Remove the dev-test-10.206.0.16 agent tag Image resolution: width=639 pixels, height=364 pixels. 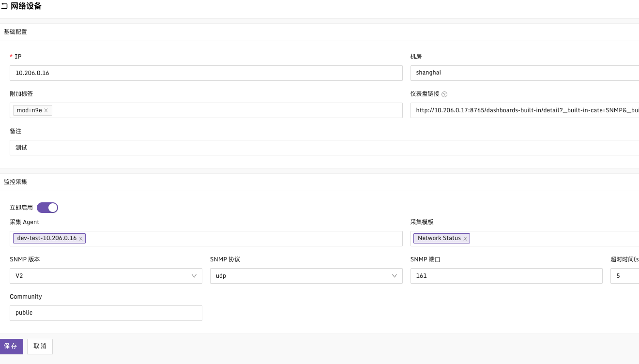pyautogui.click(x=80, y=238)
